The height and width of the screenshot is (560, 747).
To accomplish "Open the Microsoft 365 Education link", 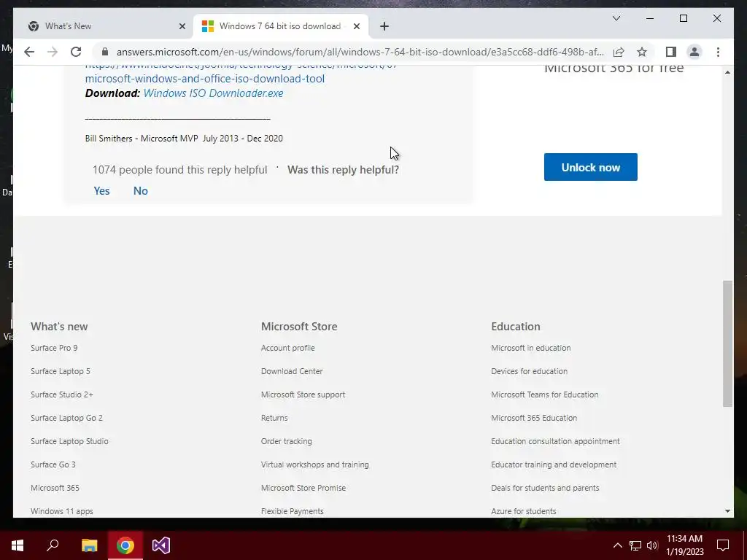I will coord(534,418).
